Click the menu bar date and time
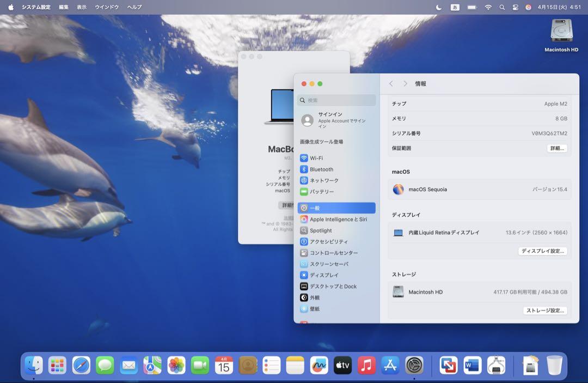Image resolution: width=588 pixels, height=383 pixels. tap(559, 7)
